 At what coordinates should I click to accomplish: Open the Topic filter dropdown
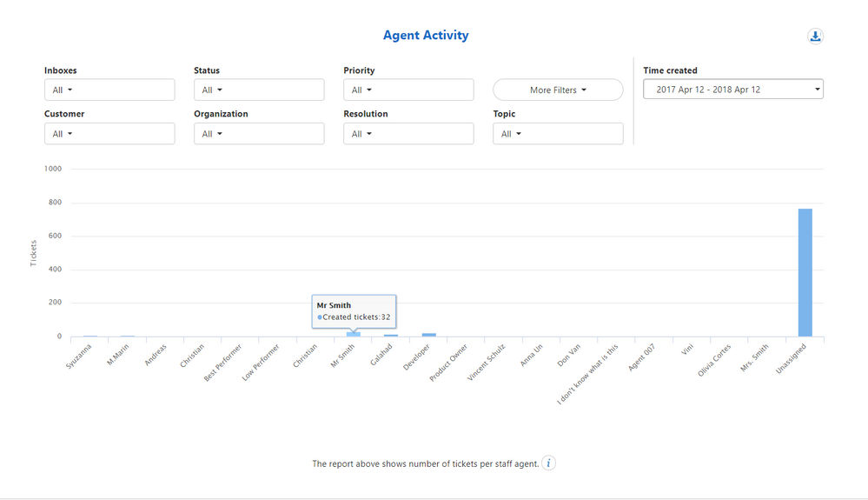coord(558,133)
